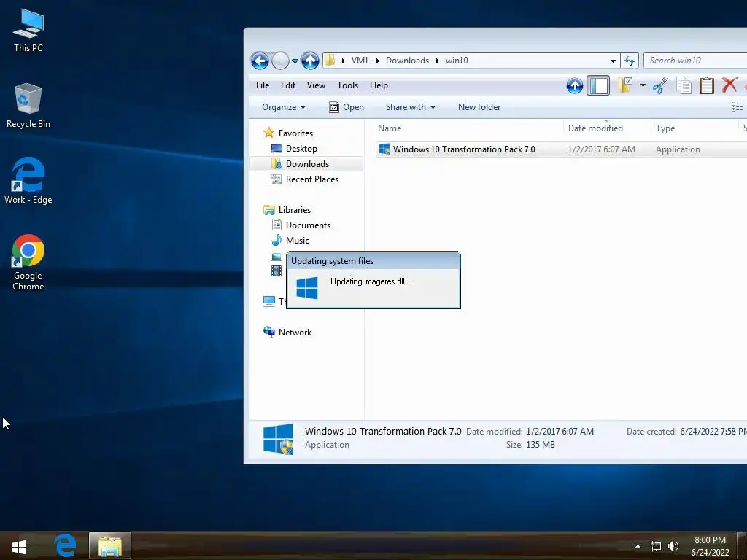Go up one folder level from win10

[310, 61]
